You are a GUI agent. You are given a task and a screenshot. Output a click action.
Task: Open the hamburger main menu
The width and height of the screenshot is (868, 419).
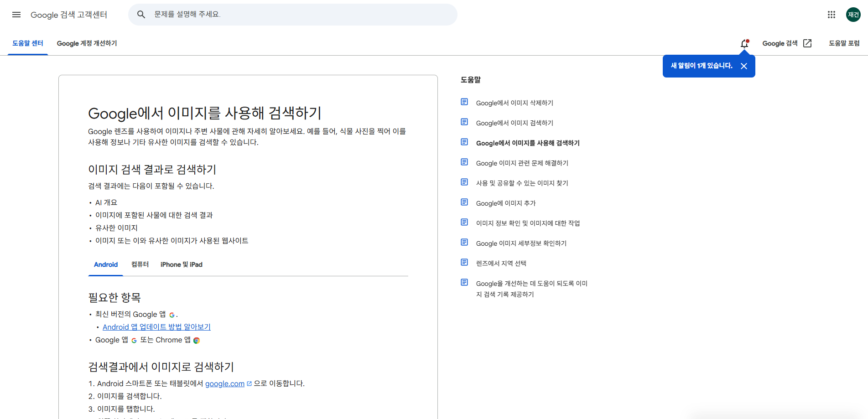pos(16,15)
